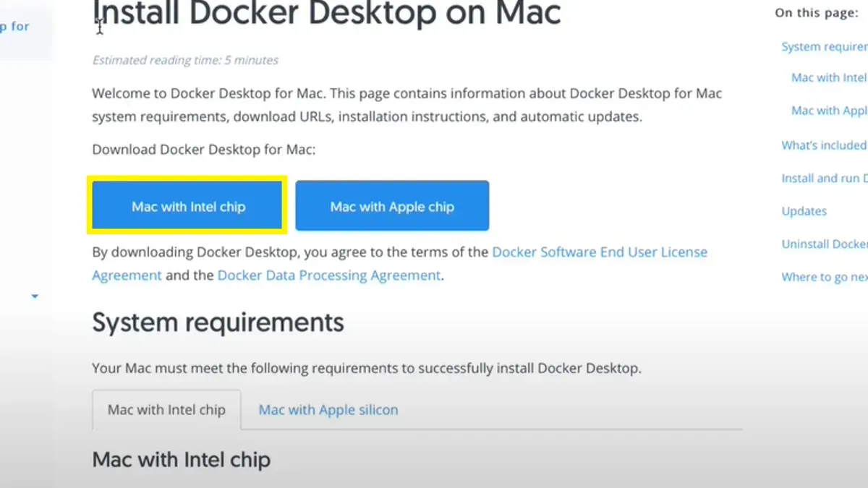The image size is (868, 488).
Task: Click the Mac with Intel chip subheading
Action: click(181, 459)
